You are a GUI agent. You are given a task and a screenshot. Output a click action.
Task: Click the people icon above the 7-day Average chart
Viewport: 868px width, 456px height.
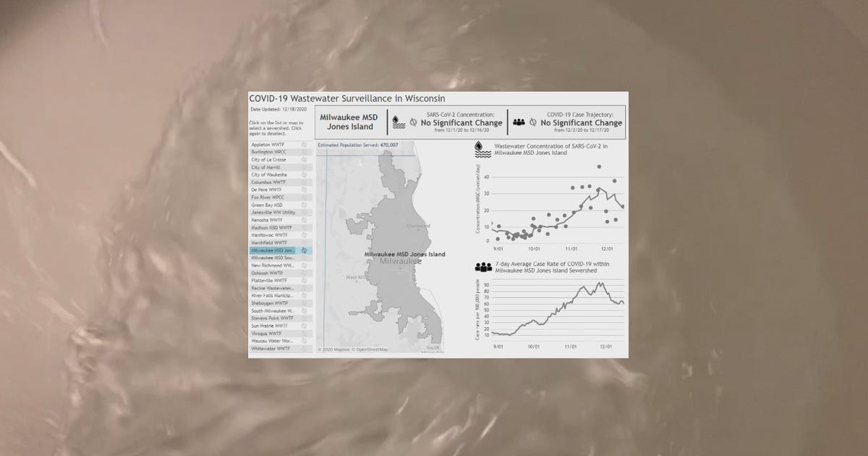pyautogui.click(x=483, y=267)
